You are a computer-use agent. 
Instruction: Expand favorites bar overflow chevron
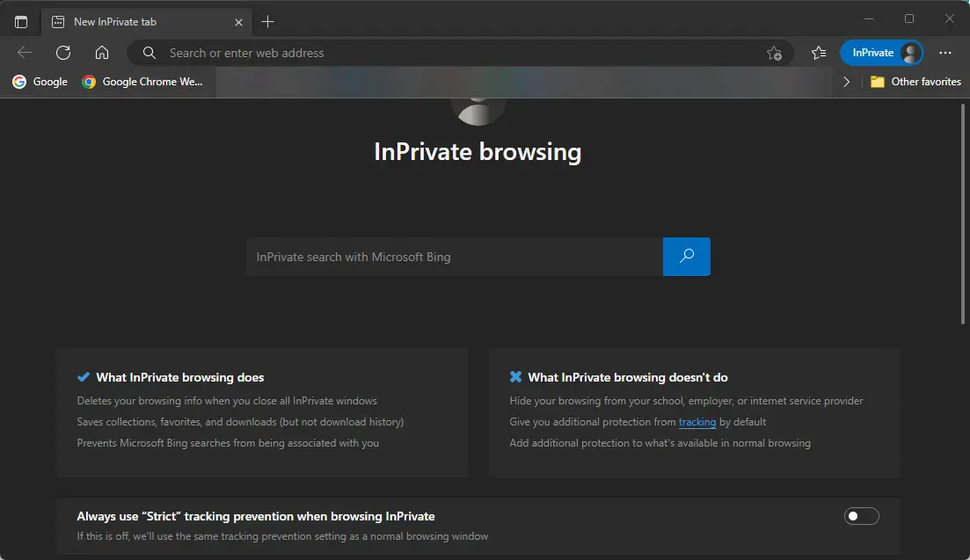point(846,82)
